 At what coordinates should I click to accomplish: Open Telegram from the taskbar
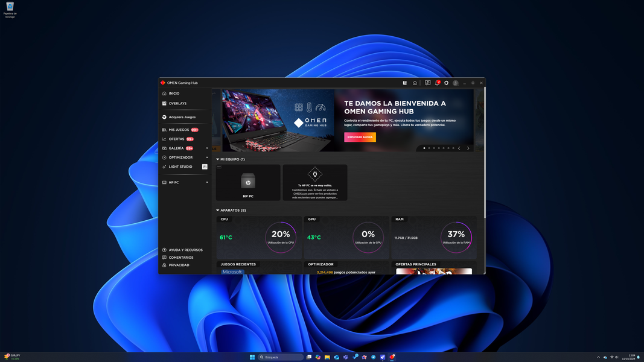click(x=374, y=357)
